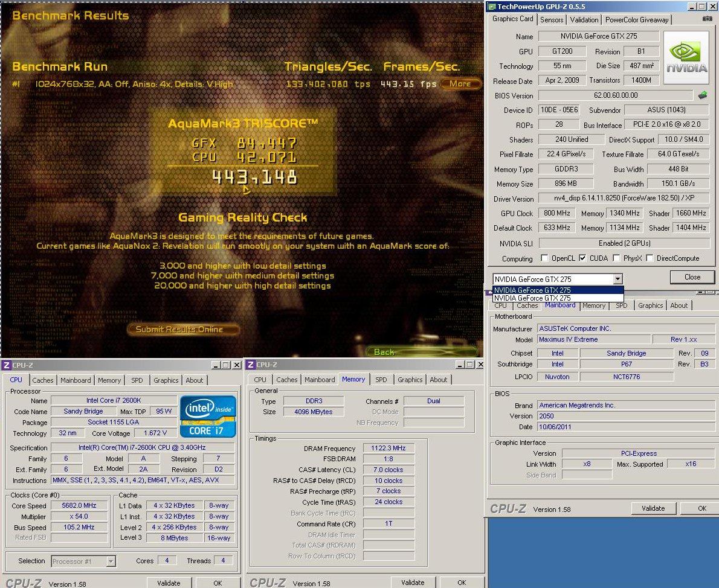Click the Back button in AquaMark3
This screenshot has width=719, height=588.
[422, 352]
